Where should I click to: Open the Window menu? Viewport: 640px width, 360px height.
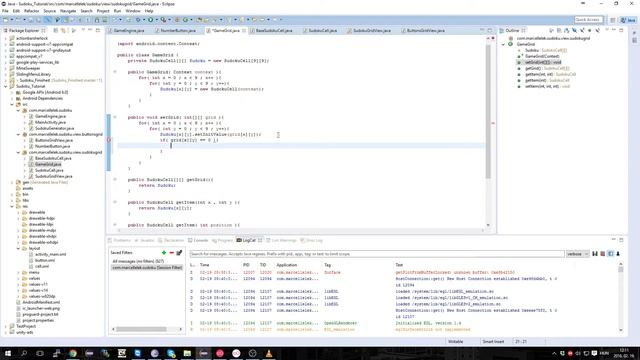coord(133,11)
